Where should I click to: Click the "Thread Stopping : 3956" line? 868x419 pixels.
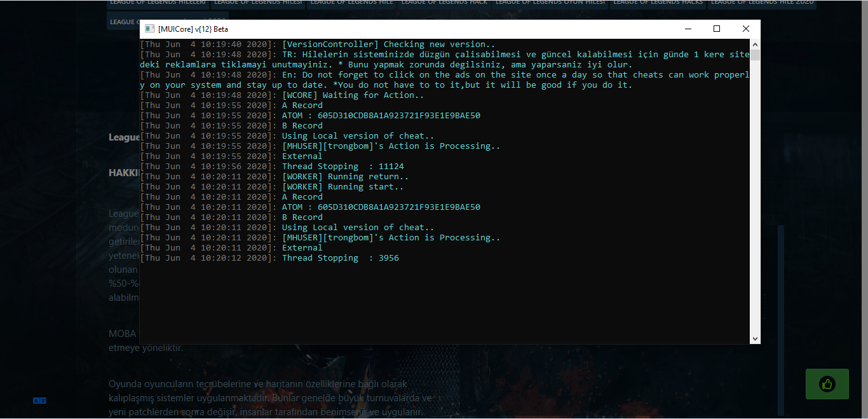[x=269, y=258]
